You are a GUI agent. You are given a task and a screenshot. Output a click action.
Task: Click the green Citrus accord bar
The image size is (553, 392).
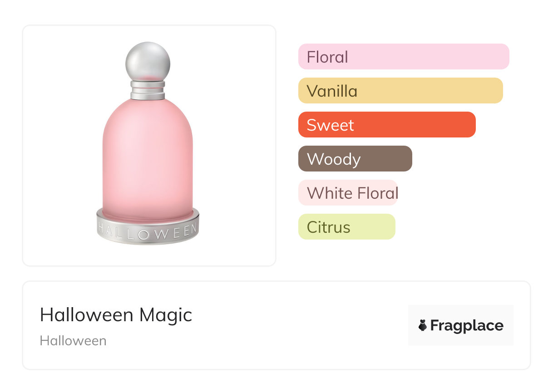[346, 227]
